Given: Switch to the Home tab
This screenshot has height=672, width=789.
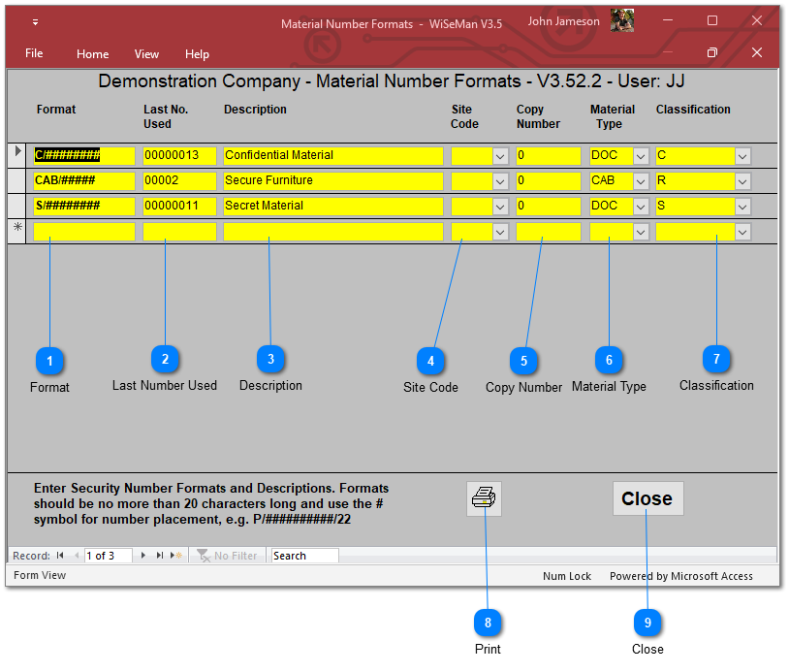Looking at the screenshot, I should point(92,54).
